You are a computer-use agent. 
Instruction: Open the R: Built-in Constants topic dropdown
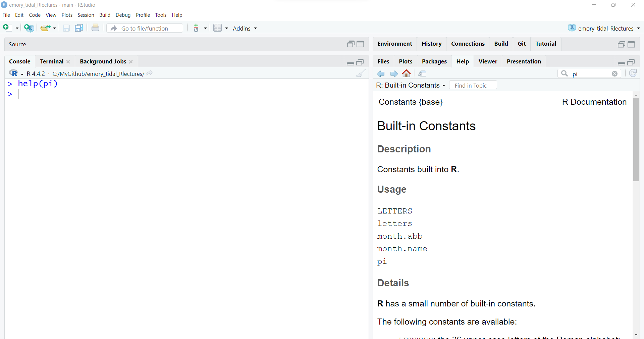pos(411,86)
